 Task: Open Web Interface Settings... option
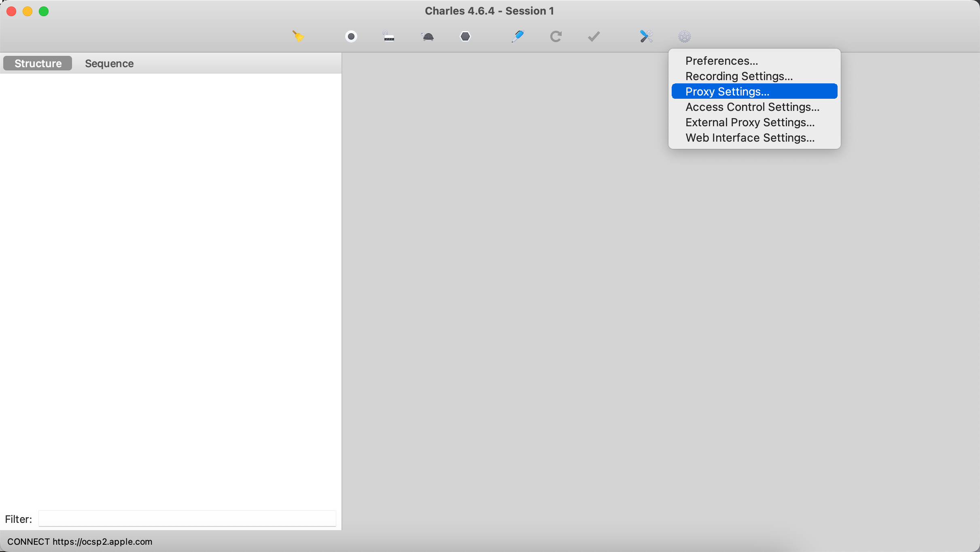(750, 138)
